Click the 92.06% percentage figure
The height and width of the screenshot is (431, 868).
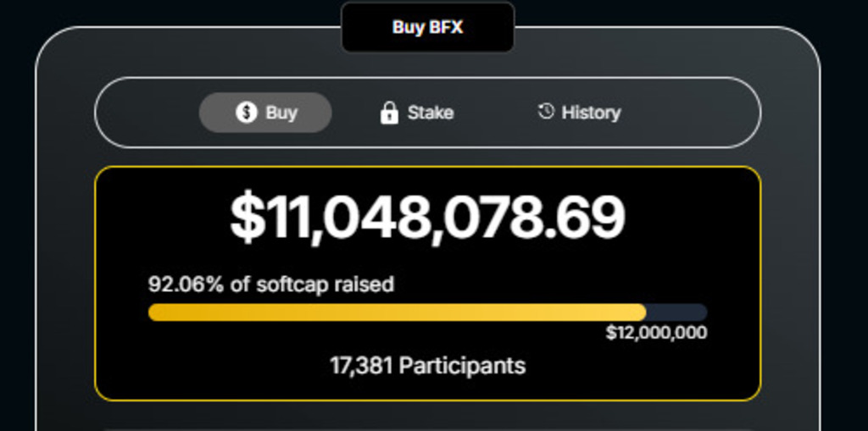186,285
